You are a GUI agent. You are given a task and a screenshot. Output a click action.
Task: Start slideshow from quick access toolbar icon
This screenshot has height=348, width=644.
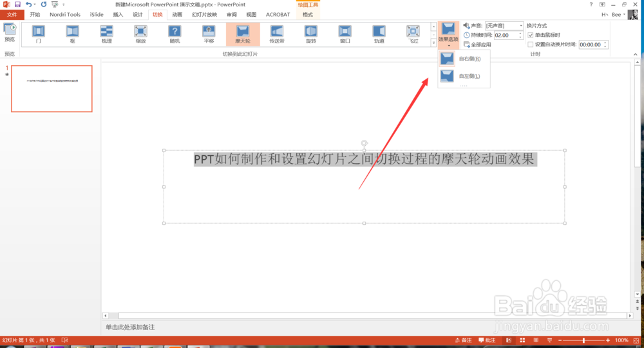coord(55,4)
